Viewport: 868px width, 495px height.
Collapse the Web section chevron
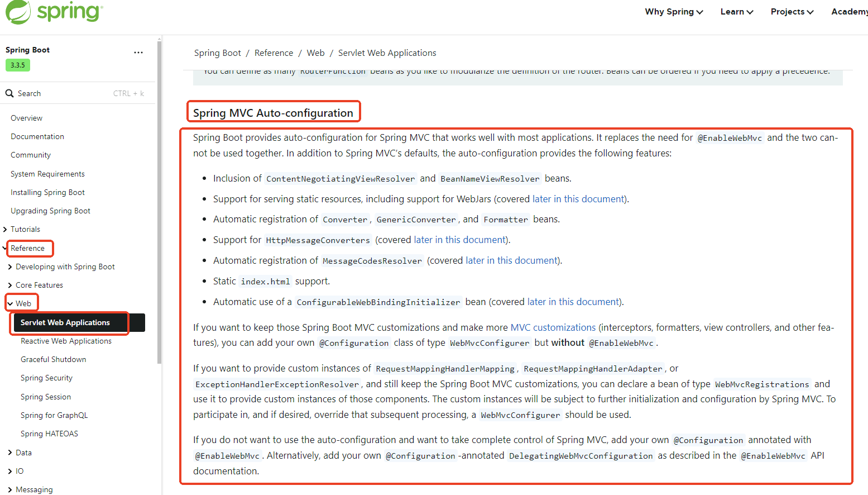(10, 304)
